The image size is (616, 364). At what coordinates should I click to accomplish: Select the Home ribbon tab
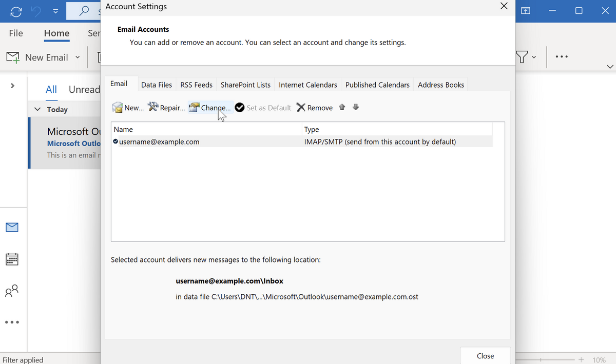[x=56, y=33]
